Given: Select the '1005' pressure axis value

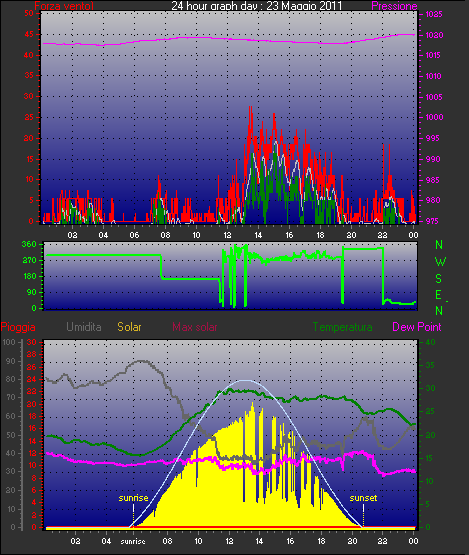Looking at the screenshot, I should (434, 97).
